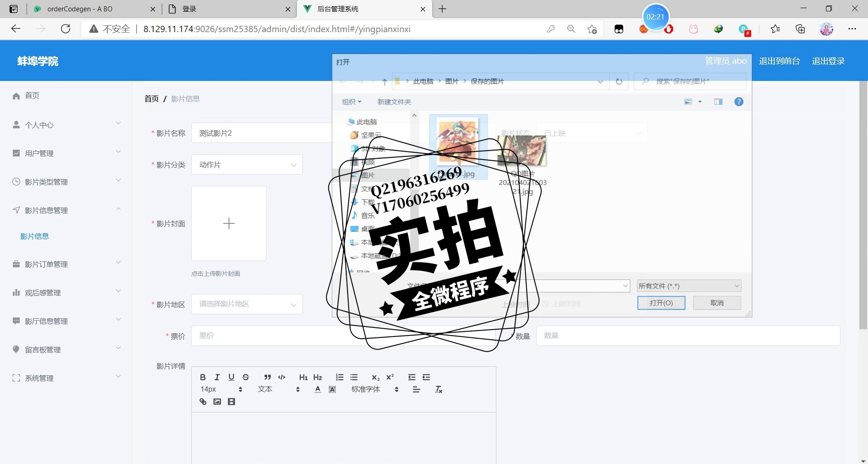Select 影片信息 submenu item
The width and height of the screenshot is (868, 464).
tap(34, 236)
